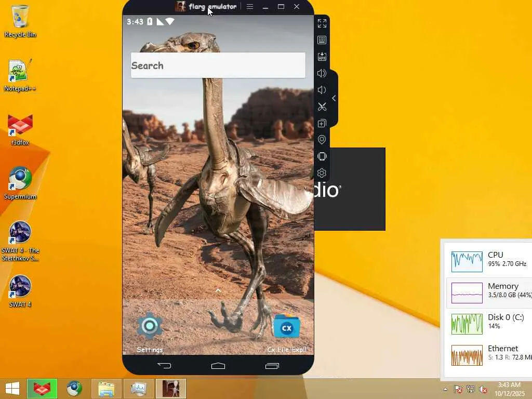Screen dimensions: 532x399
Task: Shake the device with the vibrate icon
Action: tap(322, 156)
